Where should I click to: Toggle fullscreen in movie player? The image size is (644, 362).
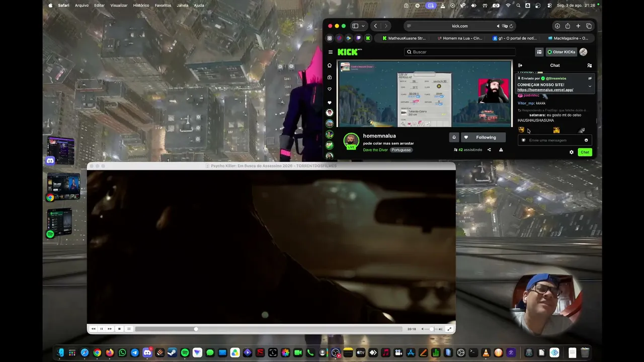tap(449, 329)
